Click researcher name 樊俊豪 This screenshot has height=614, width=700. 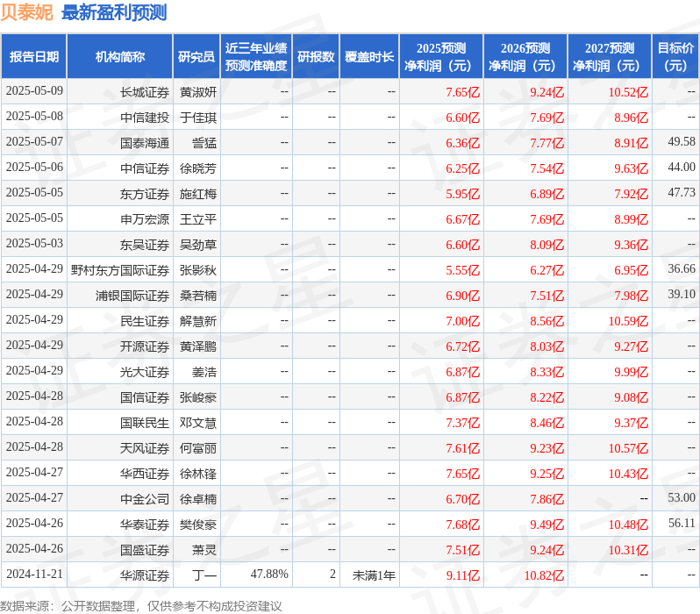point(198,525)
